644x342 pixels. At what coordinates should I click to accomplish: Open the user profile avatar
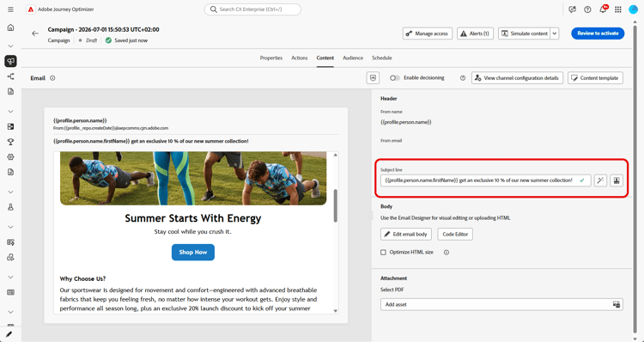coord(633,9)
